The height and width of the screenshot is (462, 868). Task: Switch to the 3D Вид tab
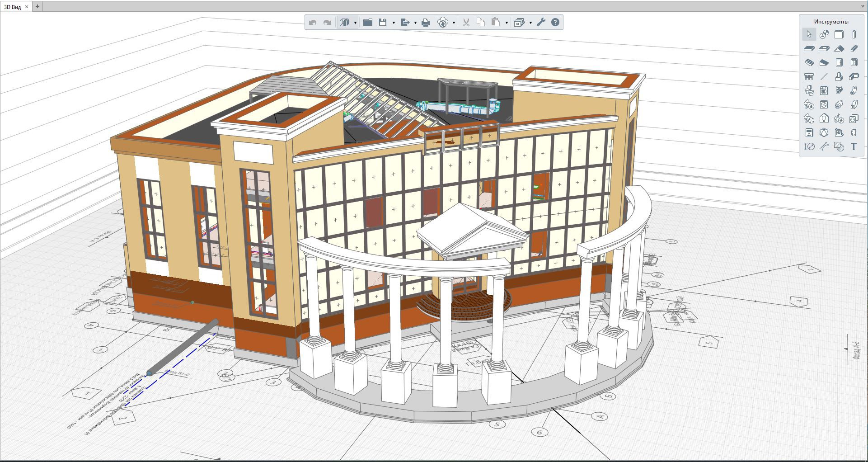pyautogui.click(x=13, y=7)
